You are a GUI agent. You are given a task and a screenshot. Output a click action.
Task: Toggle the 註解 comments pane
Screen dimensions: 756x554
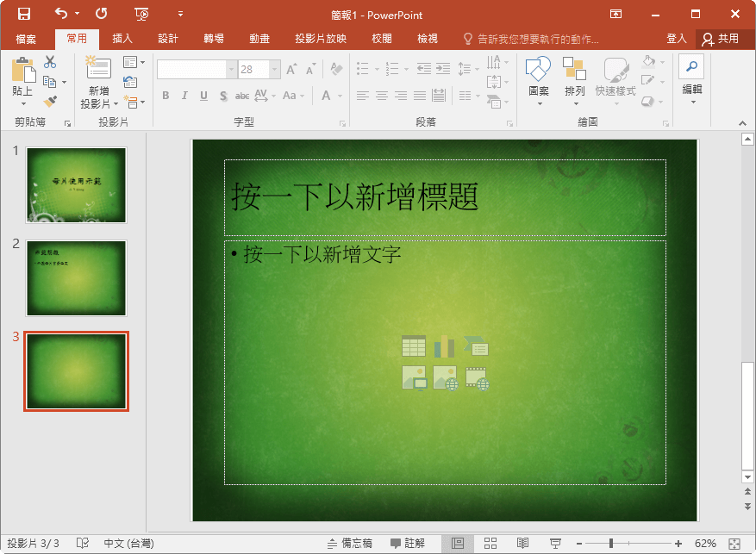pos(408,544)
